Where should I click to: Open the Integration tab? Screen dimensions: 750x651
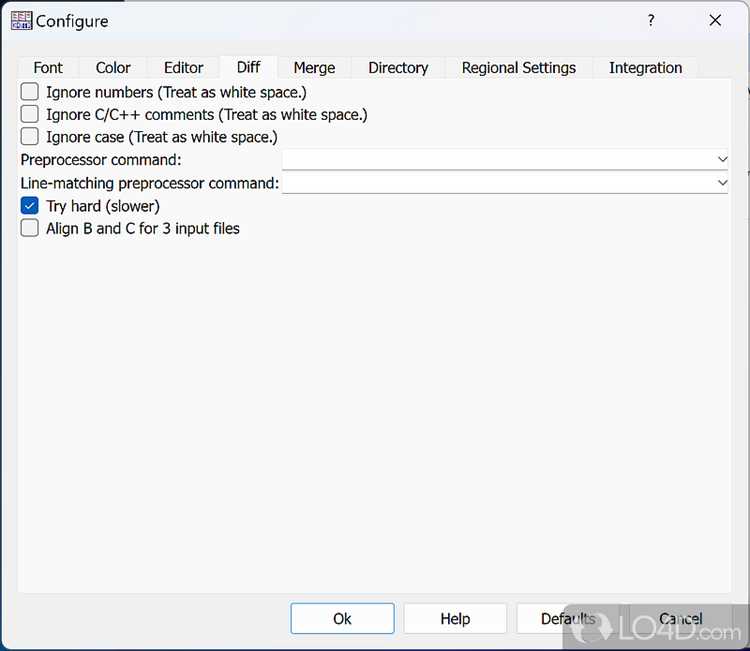click(645, 67)
